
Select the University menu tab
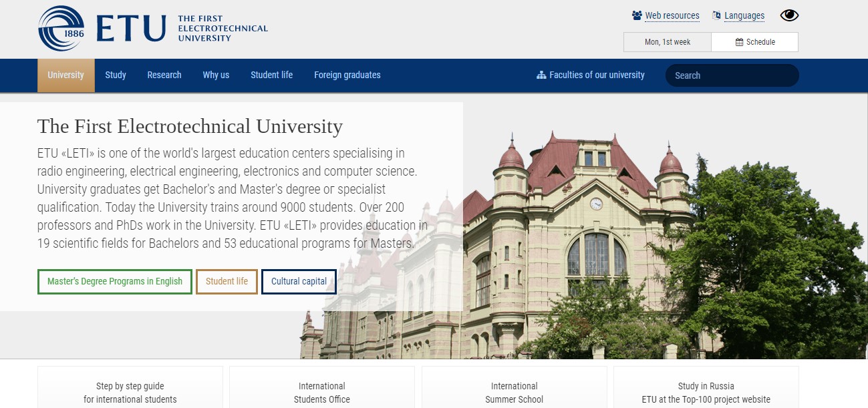(66, 75)
